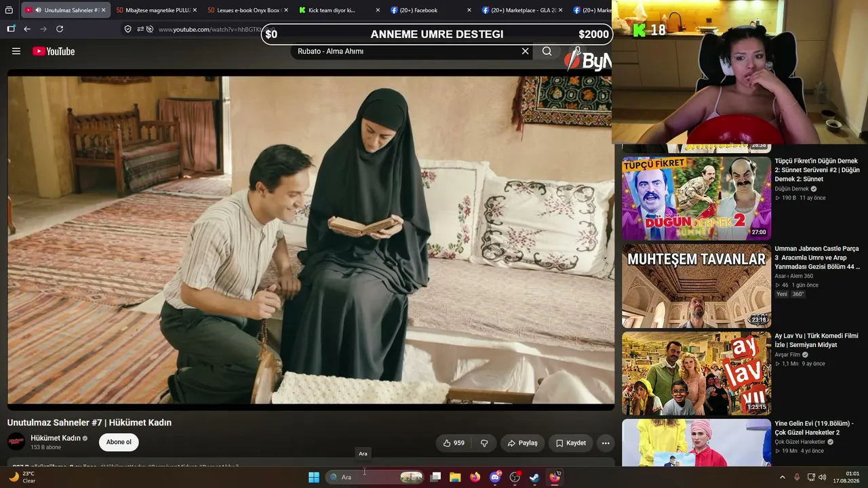Screen dimensions: 868x488
Task: Click the taskbar Ara search box
Action: coord(375,477)
